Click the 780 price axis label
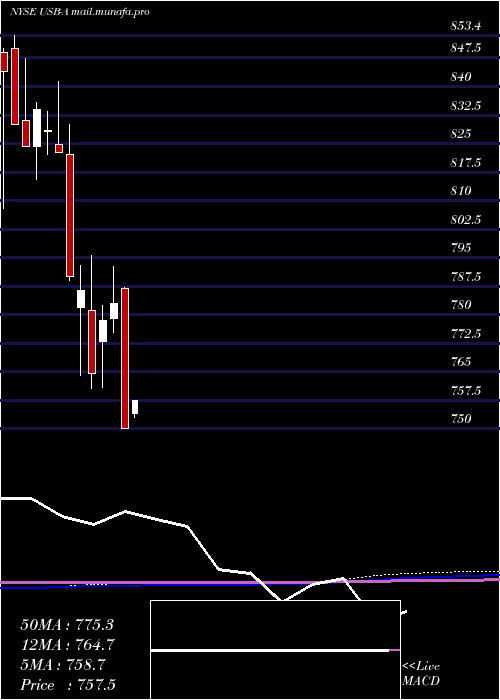500x700 pixels. tap(461, 305)
